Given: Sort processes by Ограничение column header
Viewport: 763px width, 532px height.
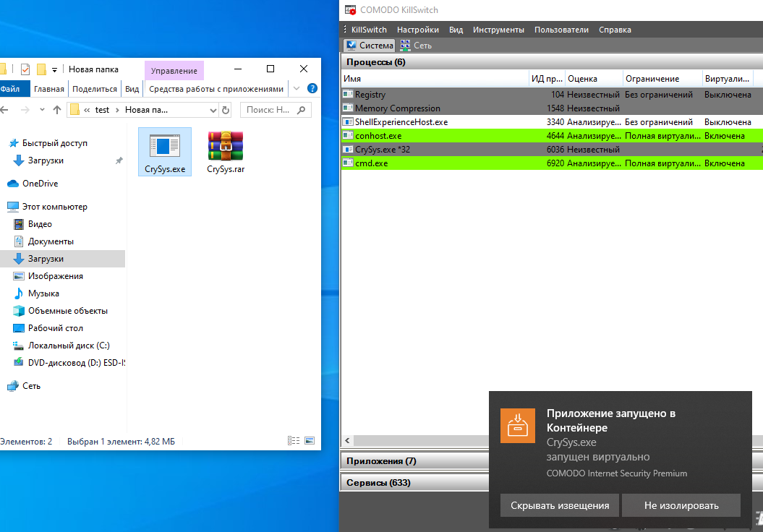Looking at the screenshot, I should (662, 79).
